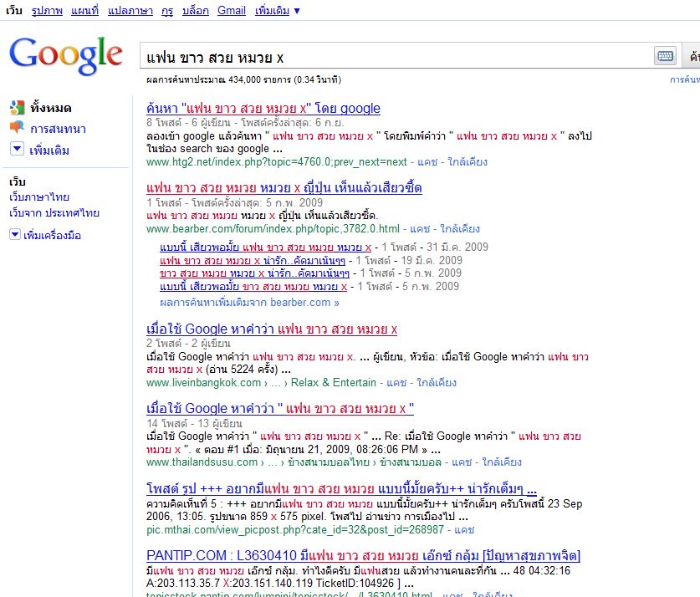The width and height of the screenshot is (700, 597).
Task: Filter to เว็บภาษาไทย pages
Action: coord(39,196)
